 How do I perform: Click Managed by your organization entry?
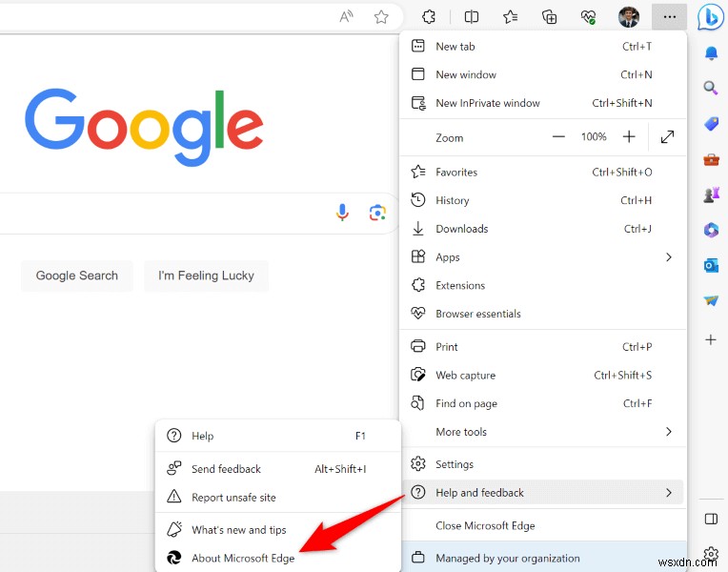pyautogui.click(x=543, y=557)
